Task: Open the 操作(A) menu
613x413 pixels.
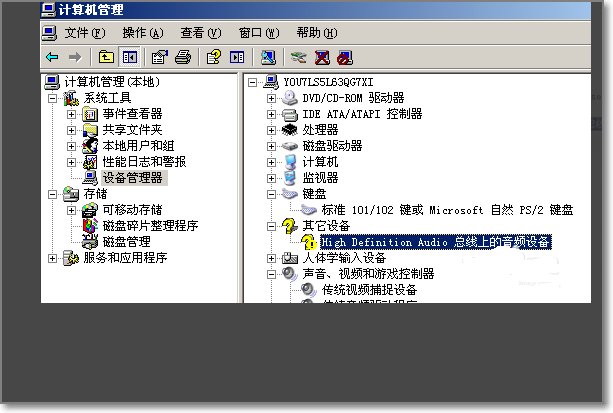Action: (x=143, y=32)
